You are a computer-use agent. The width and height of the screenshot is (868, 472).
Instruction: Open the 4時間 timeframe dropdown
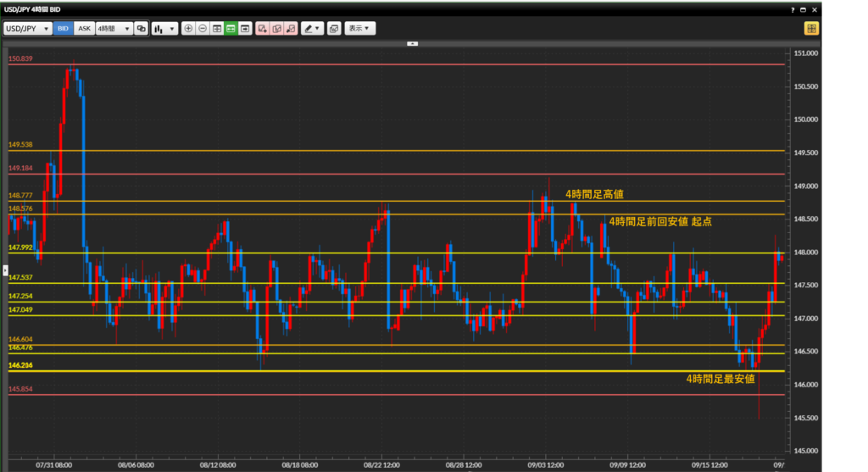point(114,28)
